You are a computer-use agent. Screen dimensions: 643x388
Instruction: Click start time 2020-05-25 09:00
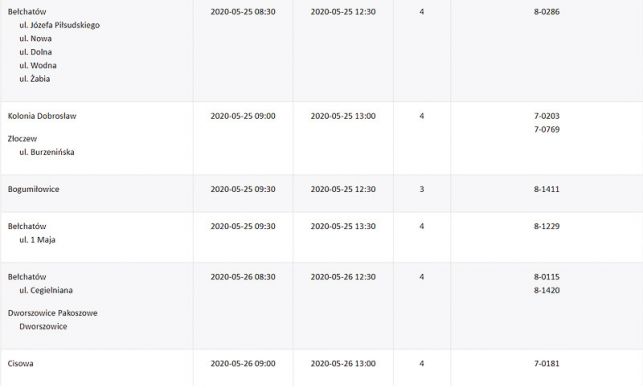click(243, 116)
